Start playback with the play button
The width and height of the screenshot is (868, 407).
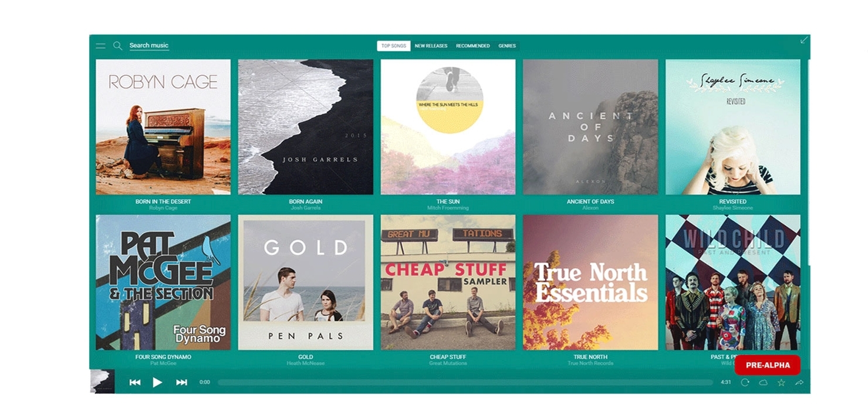pyautogui.click(x=157, y=382)
